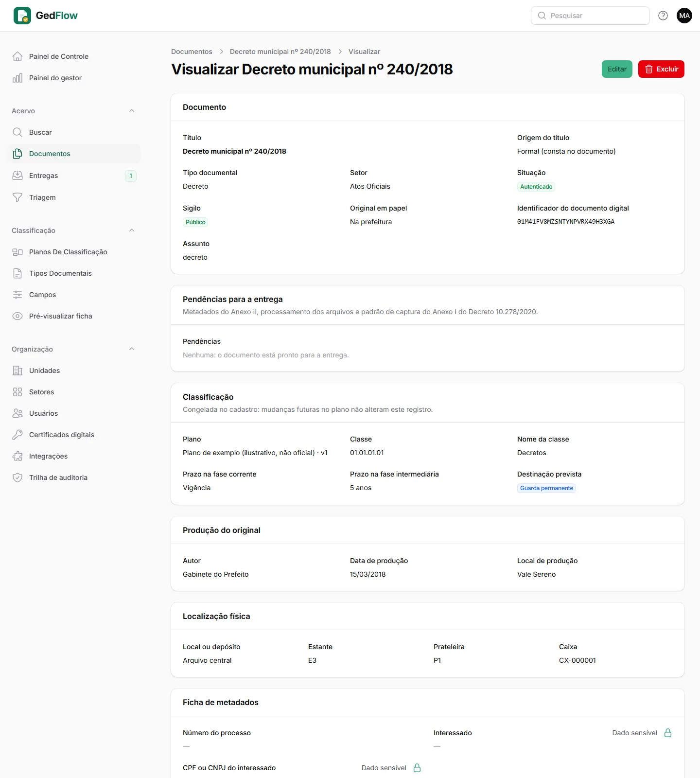Click the Entregas count badge showing 1
700x778 pixels.
[x=131, y=176]
